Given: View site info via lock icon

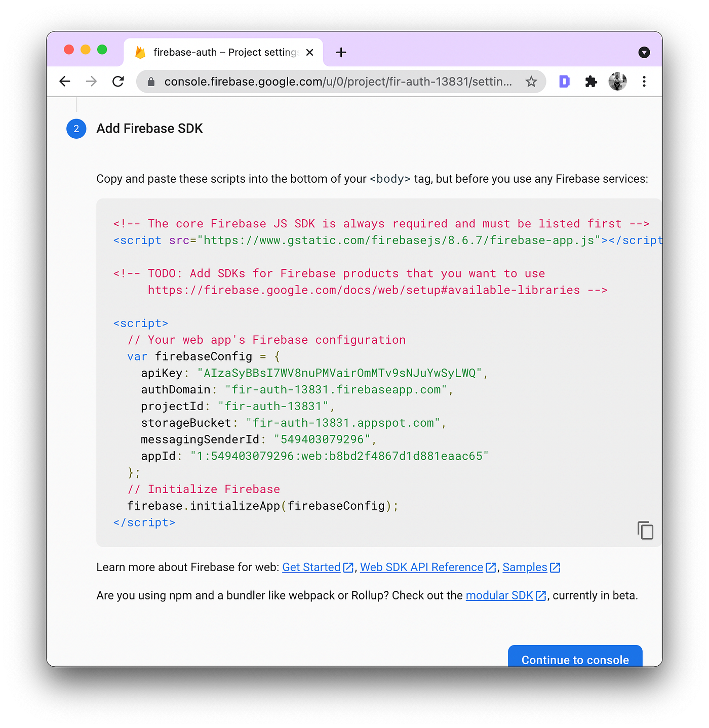Looking at the screenshot, I should pos(151,82).
